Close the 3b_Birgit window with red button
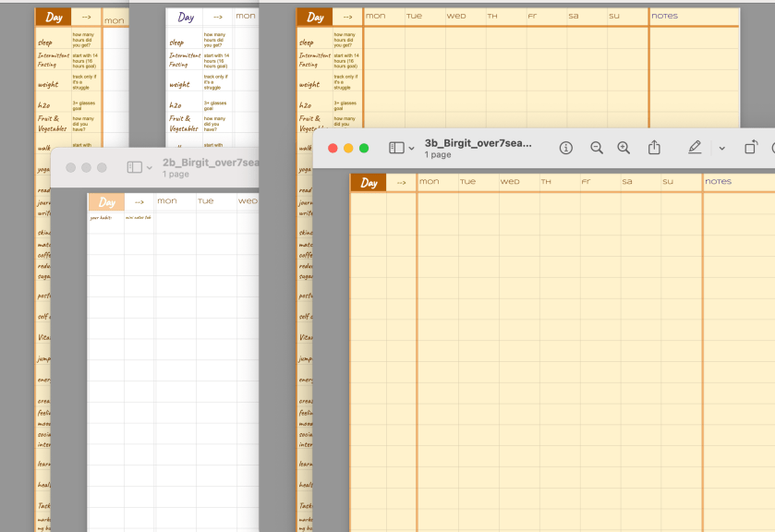The width and height of the screenshot is (775, 532). point(333,148)
